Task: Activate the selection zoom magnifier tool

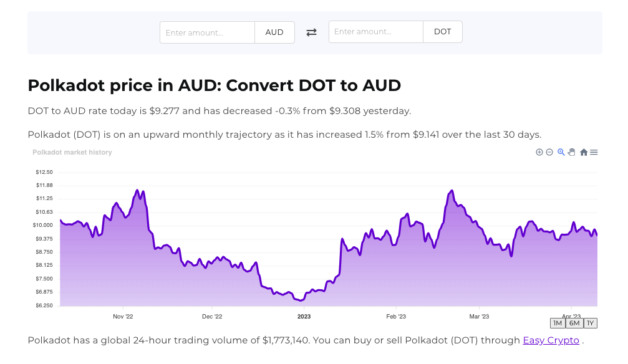Action: [x=561, y=152]
